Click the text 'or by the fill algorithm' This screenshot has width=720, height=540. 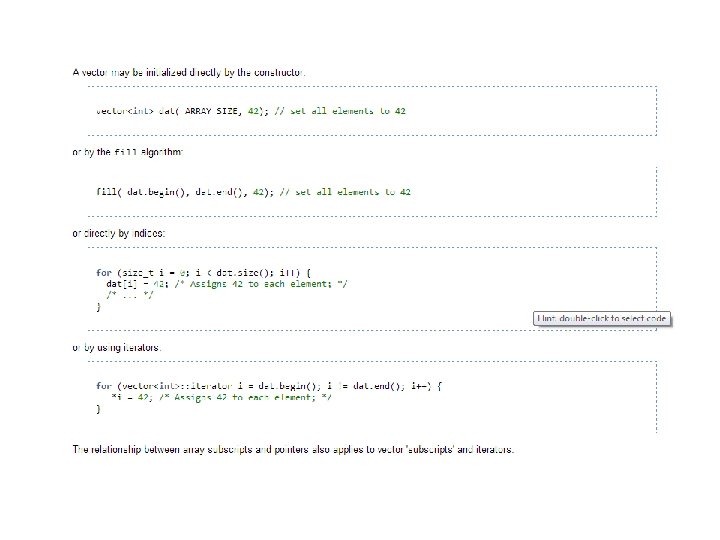pyautogui.click(x=128, y=152)
